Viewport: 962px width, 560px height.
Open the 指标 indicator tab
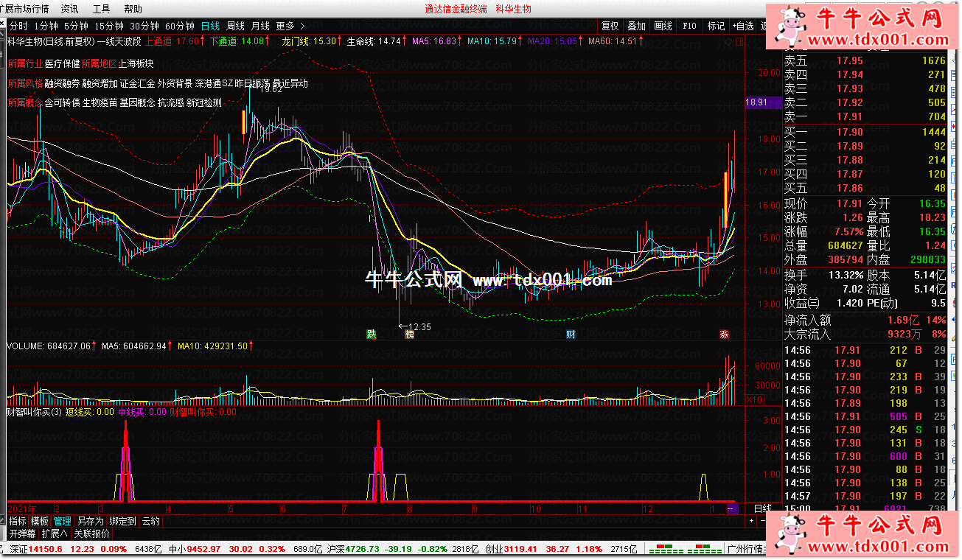(x=18, y=521)
